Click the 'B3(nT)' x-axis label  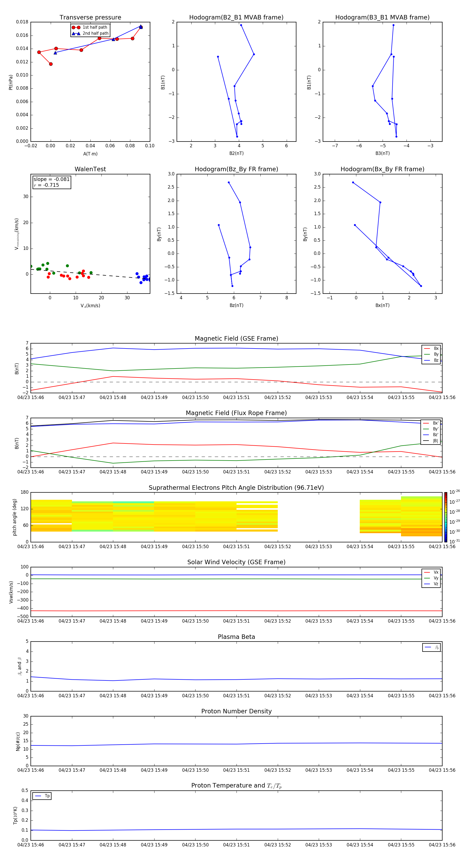(382, 153)
